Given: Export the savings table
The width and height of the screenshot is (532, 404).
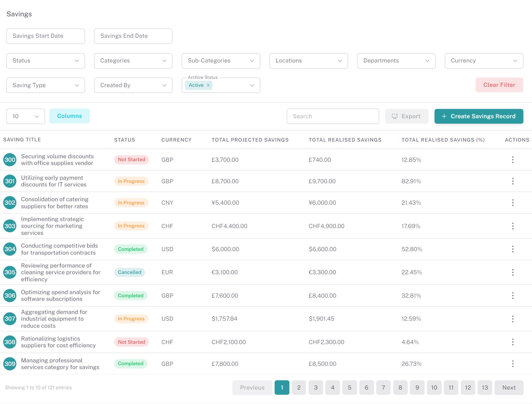Looking at the screenshot, I should coord(407,116).
